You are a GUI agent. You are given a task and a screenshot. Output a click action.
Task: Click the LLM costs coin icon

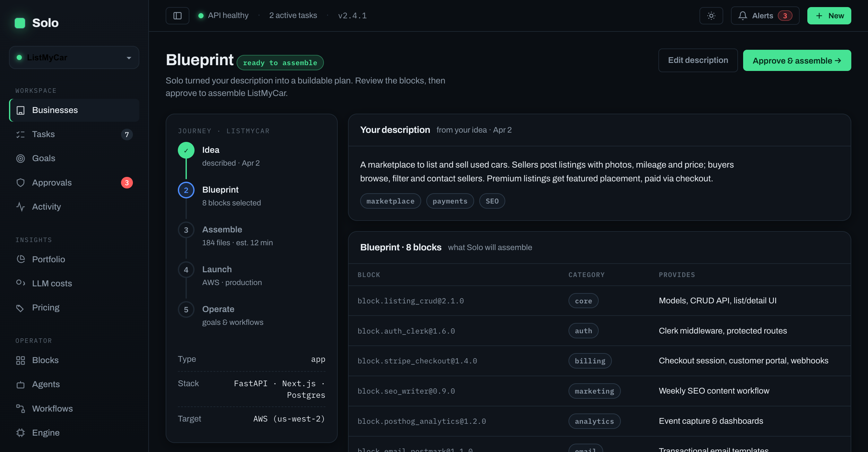(21, 283)
